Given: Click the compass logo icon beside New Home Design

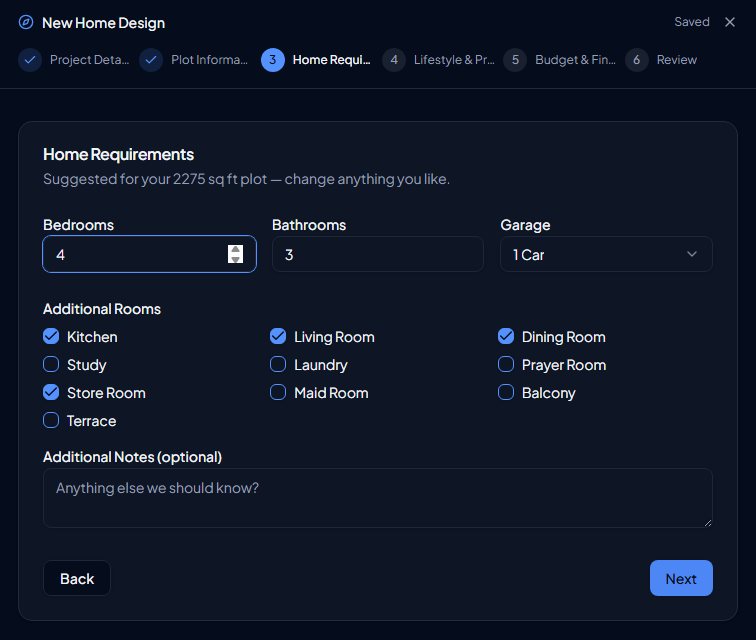Looking at the screenshot, I should [x=26, y=22].
